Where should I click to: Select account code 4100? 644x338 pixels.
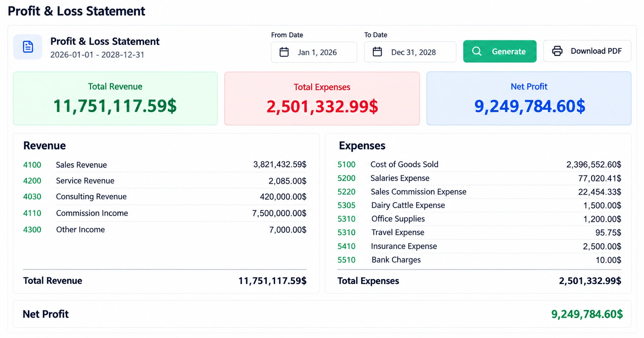coord(32,165)
